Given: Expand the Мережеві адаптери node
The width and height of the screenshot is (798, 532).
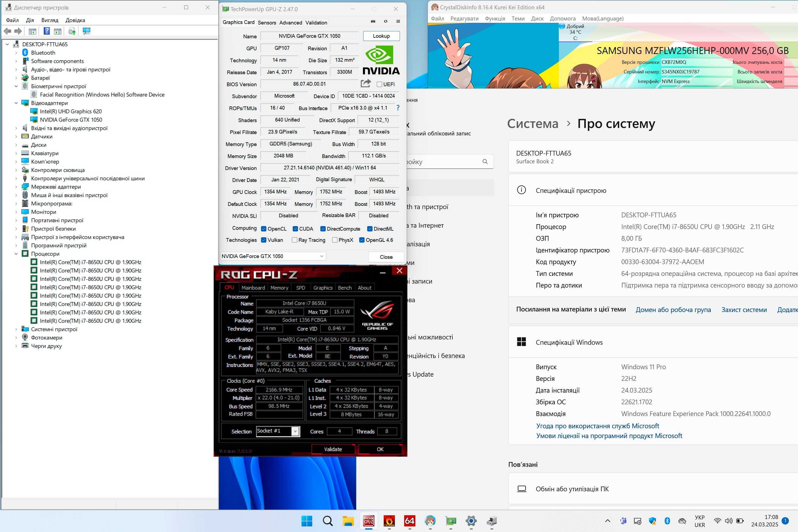Looking at the screenshot, I should 16,187.
